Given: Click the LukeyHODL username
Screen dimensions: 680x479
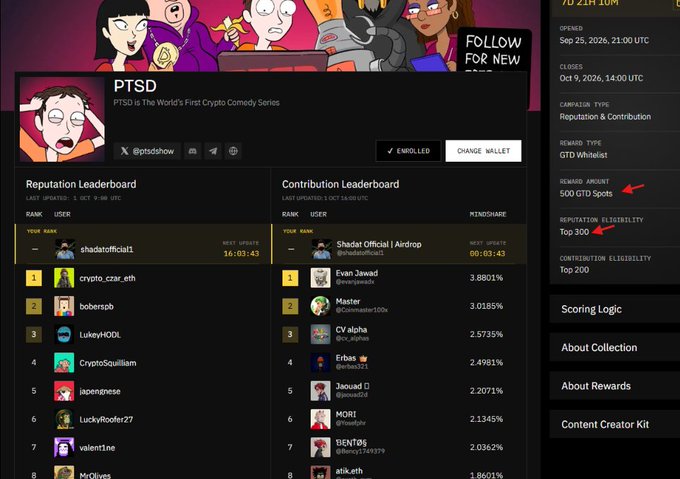Looking at the screenshot, I should pos(100,335).
